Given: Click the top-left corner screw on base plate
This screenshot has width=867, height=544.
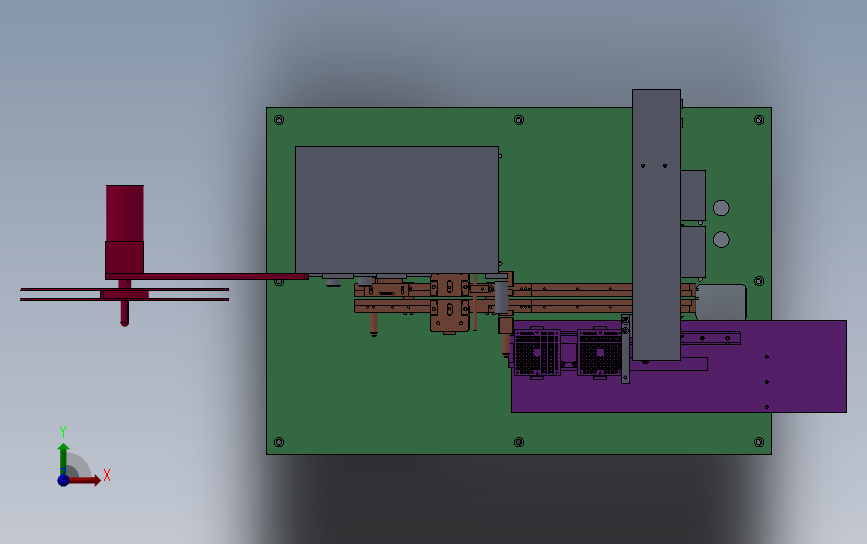Looking at the screenshot, I should (279, 120).
